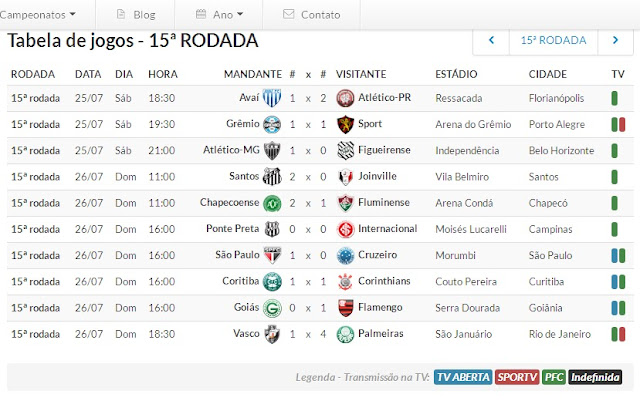The height and width of the screenshot is (411, 640).
Task: Click the Fluminense team crest icon
Action: 345,202
